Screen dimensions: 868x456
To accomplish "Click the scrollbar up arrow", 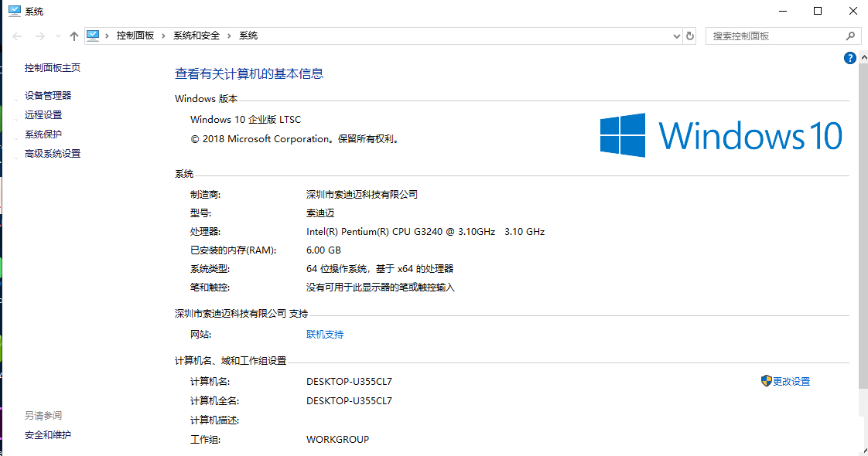I will tap(863, 57).
